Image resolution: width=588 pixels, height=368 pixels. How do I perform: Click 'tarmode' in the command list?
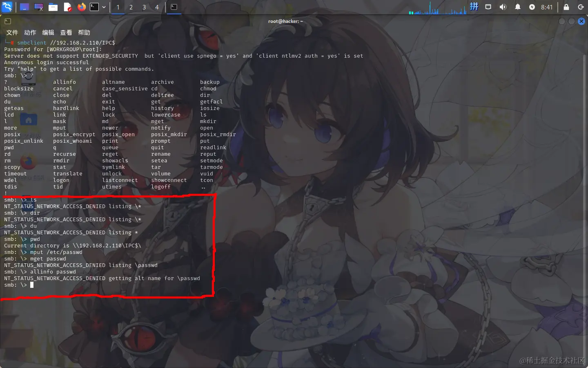212,167
